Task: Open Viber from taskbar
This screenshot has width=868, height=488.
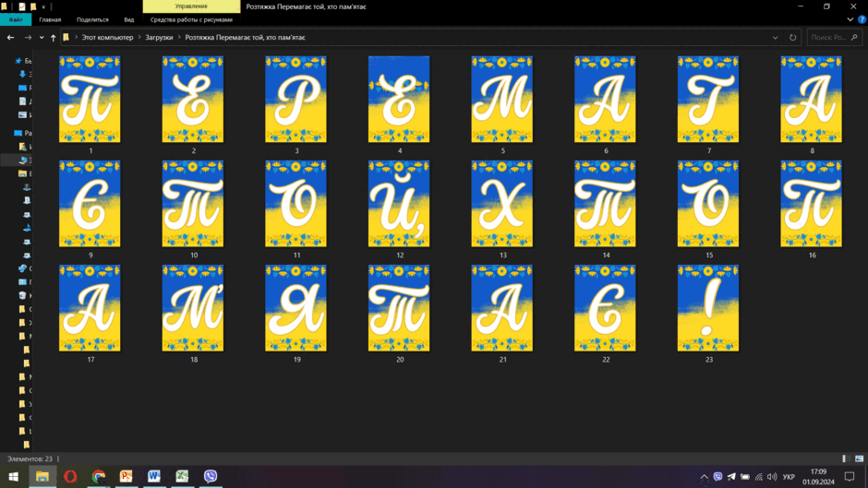Action: click(x=211, y=476)
